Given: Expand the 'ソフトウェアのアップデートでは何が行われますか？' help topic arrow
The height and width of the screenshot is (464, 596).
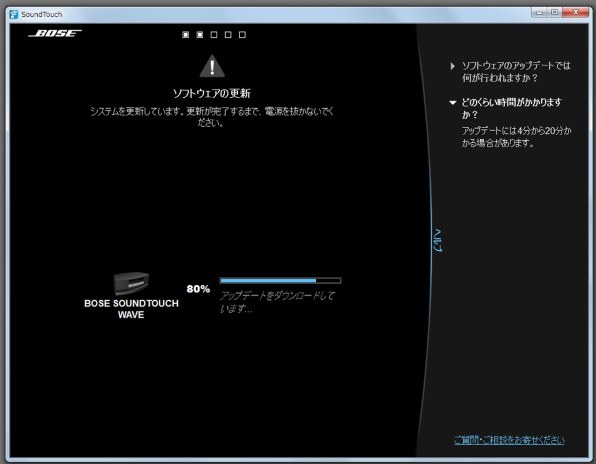Looking at the screenshot, I should (x=452, y=66).
